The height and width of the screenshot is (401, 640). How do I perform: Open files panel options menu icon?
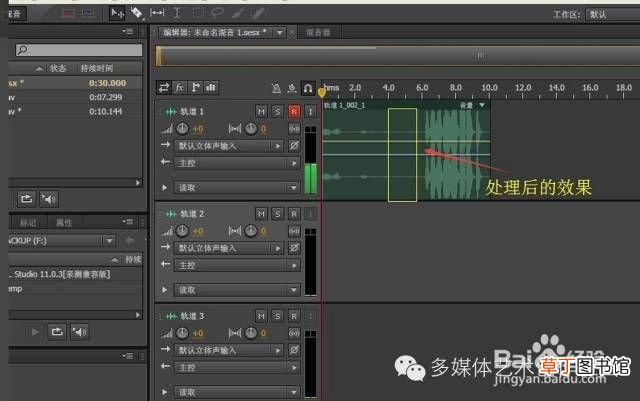pyautogui.click(x=128, y=31)
